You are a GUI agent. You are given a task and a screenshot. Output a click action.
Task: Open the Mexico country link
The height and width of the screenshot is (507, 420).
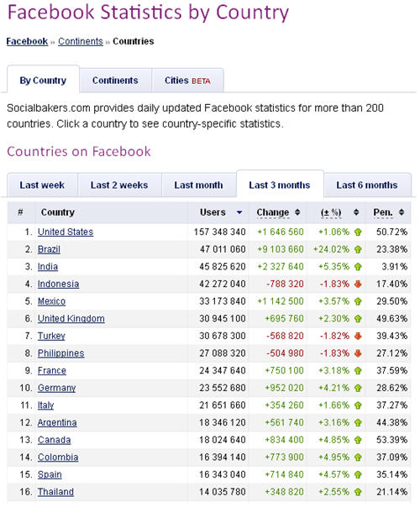click(x=51, y=301)
